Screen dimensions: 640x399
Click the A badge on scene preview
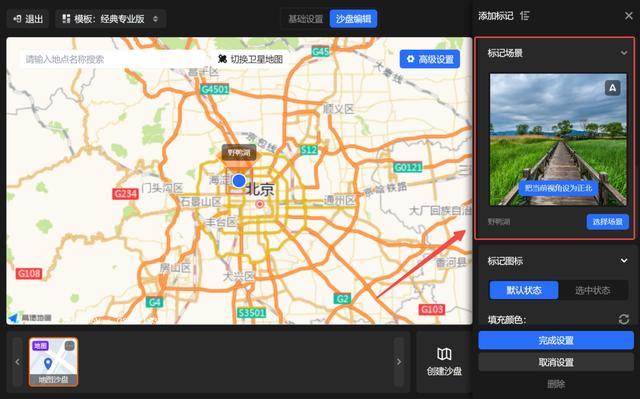click(x=612, y=88)
